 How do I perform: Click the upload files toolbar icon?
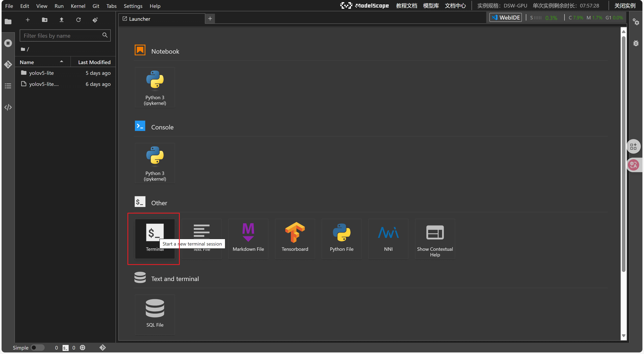click(62, 20)
